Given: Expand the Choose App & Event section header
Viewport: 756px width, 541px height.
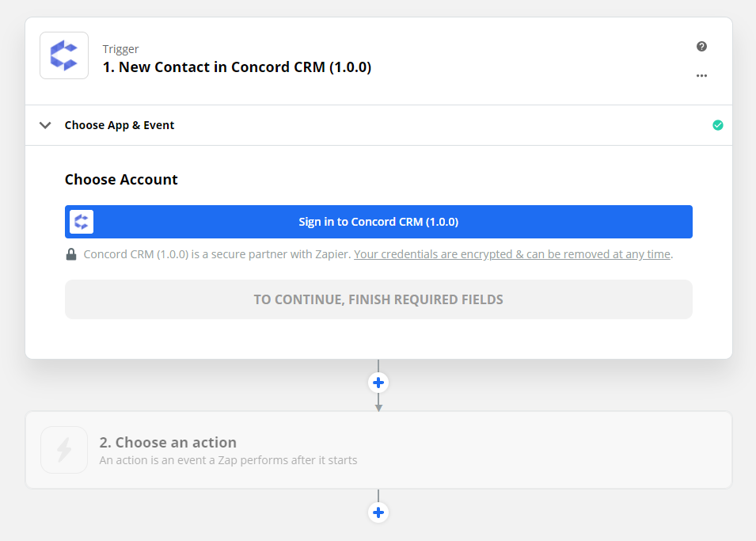Looking at the screenshot, I should pos(378,125).
